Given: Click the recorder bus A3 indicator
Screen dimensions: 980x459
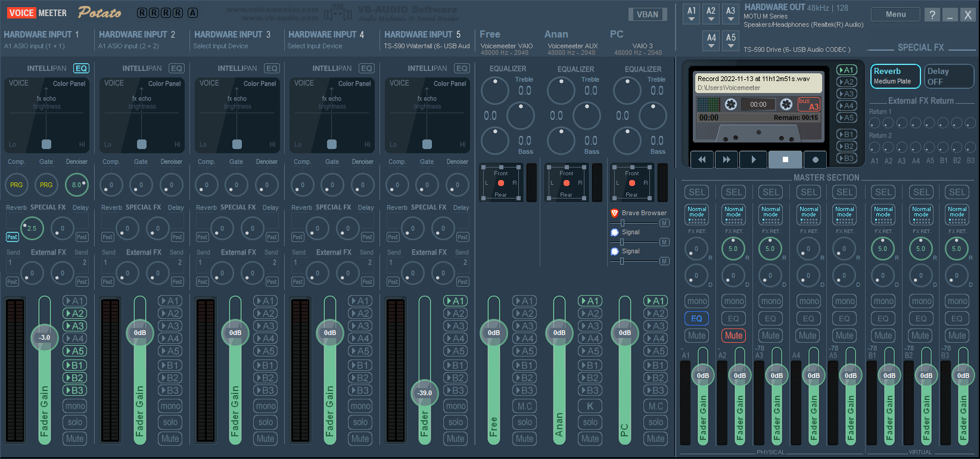Looking at the screenshot, I should pyautogui.click(x=809, y=104).
